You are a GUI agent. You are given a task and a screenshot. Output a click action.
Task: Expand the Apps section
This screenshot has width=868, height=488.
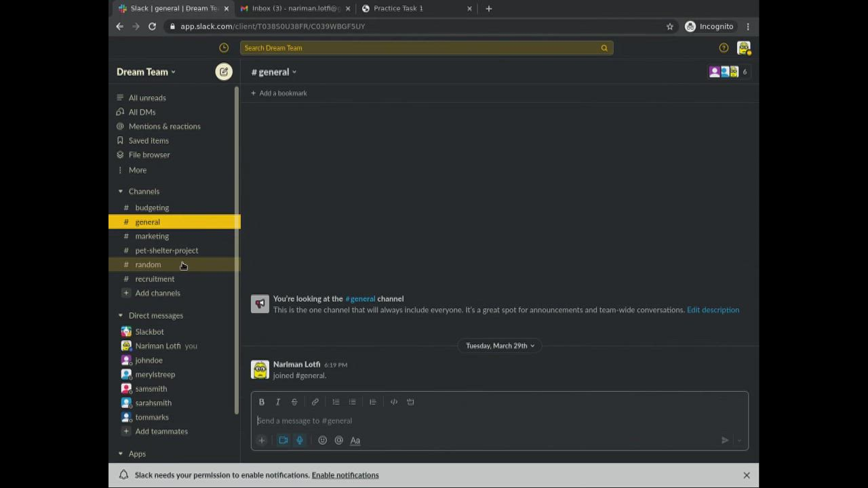click(120, 453)
